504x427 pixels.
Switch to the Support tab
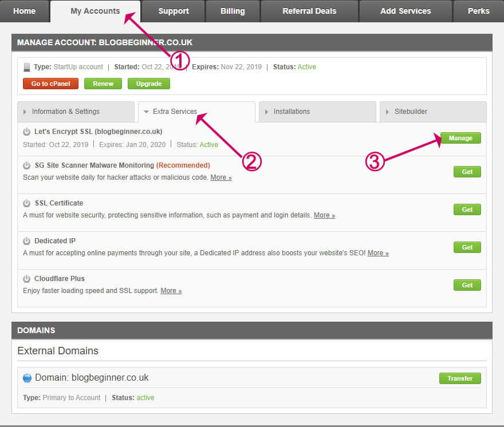(x=174, y=11)
